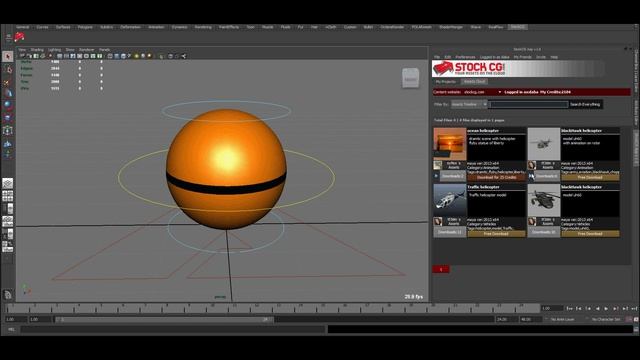Open StockCG Help menu
The width and height of the screenshot is (640, 360).
(554, 57)
